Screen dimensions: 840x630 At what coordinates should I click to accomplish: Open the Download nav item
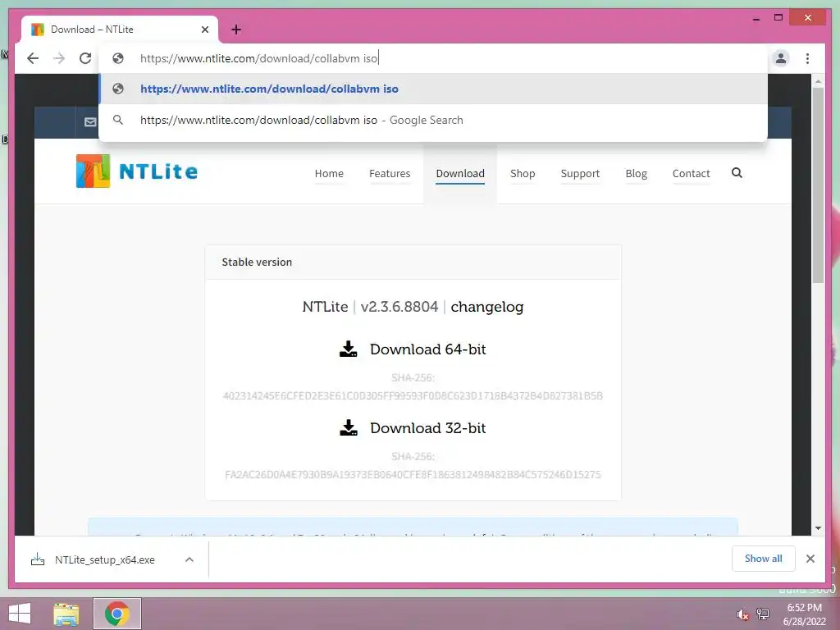pyautogui.click(x=460, y=174)
